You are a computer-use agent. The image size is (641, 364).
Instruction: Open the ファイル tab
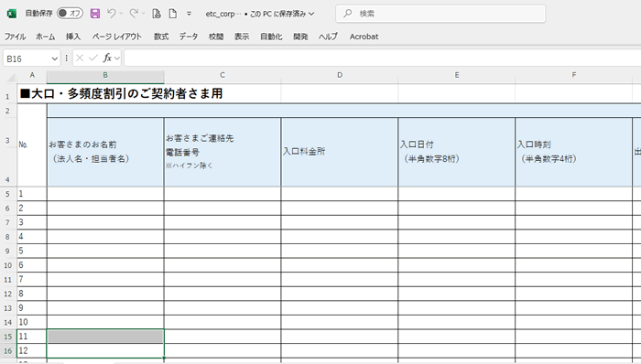click(16, 37)
